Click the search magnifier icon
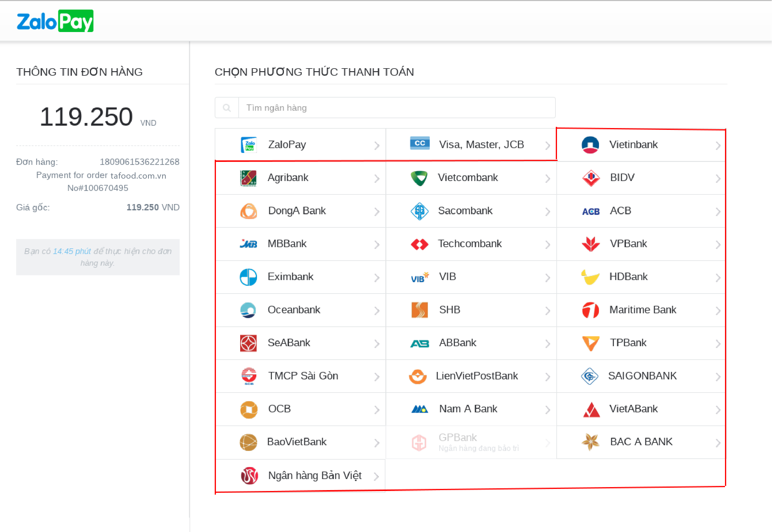Viewport: 772px width, 532px height. (227, 108)
